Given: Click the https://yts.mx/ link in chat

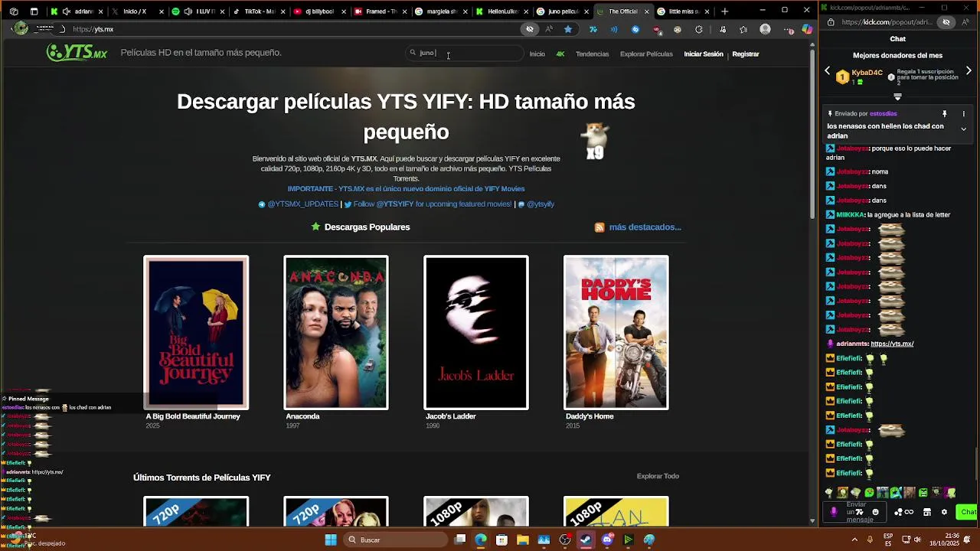Looking at the screenshot, I should click(x=892, y=344).
